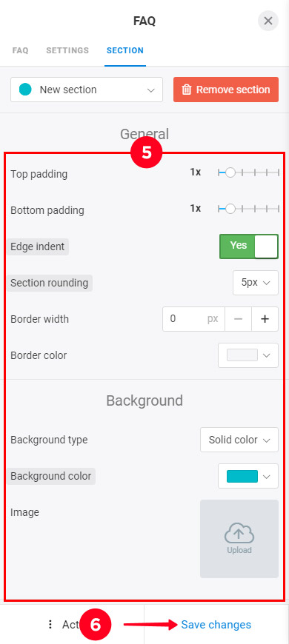
Task: Click the cloud Upload icon for Image
Action: pos(239,534)
